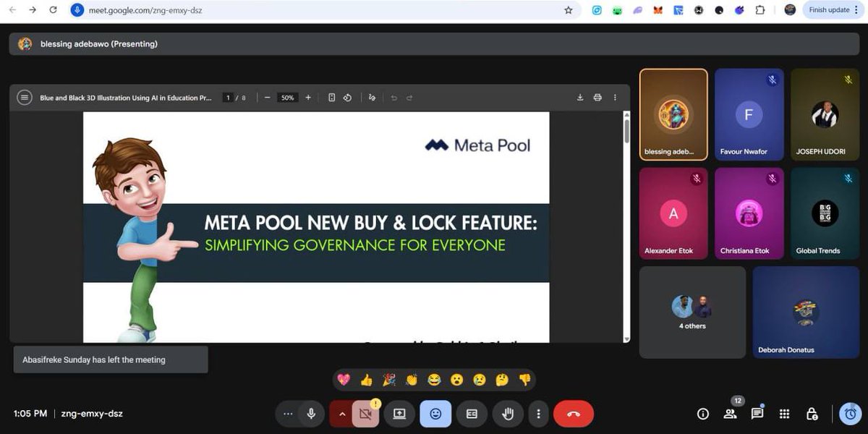This screenshot has width=868, height=434.
Task: Click the 50% zoom level field
Action: coord(288,98)
